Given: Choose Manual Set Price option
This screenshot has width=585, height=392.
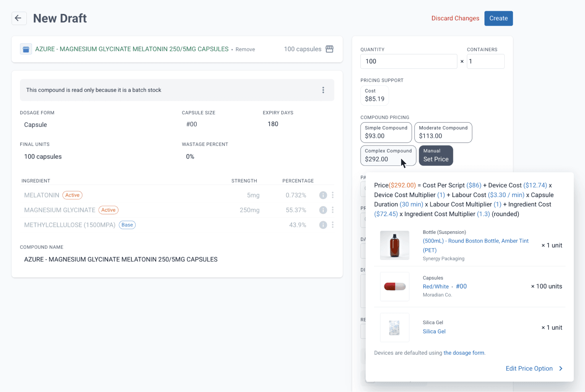Looking at the screenshot, I should tap(436, 155).
